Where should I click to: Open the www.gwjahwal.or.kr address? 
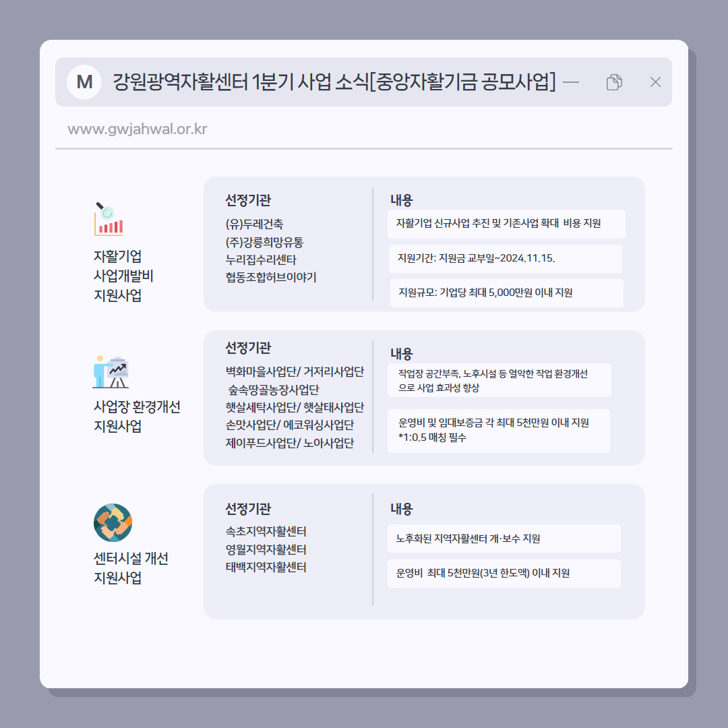coord(138,129)
